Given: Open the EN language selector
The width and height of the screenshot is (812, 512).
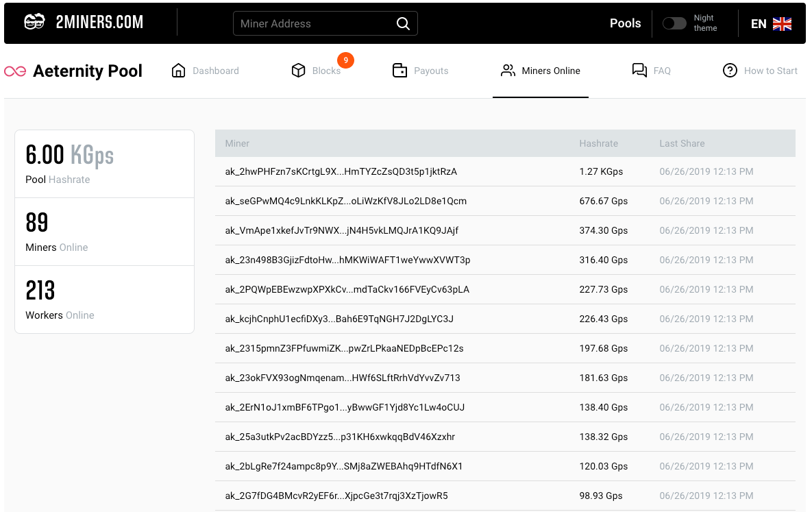Looking at the screenshot, I should tap(771, 23).
